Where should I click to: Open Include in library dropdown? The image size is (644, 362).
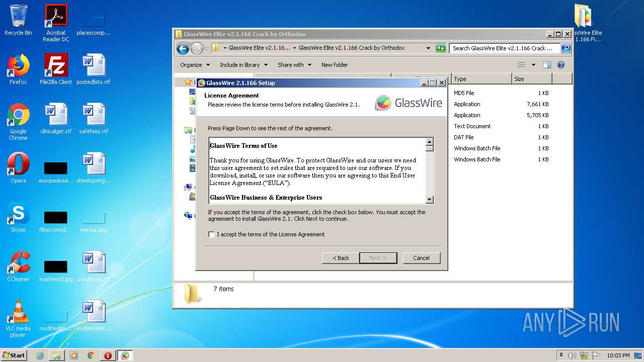(244, 65)
